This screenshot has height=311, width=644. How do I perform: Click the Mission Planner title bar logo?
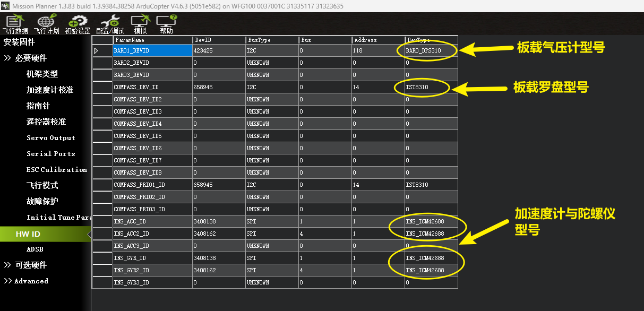[x=5, y=6]
